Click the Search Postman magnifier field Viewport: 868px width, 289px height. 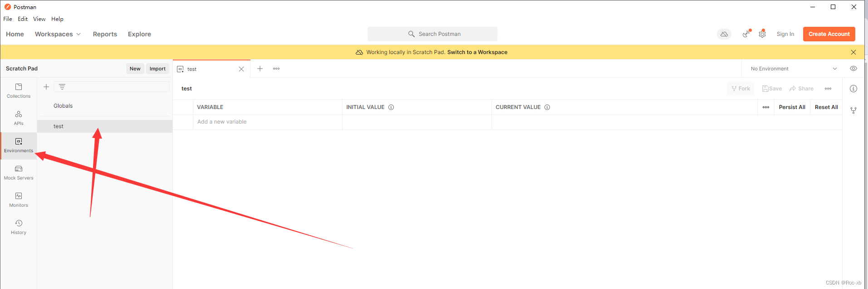point(432,34)
